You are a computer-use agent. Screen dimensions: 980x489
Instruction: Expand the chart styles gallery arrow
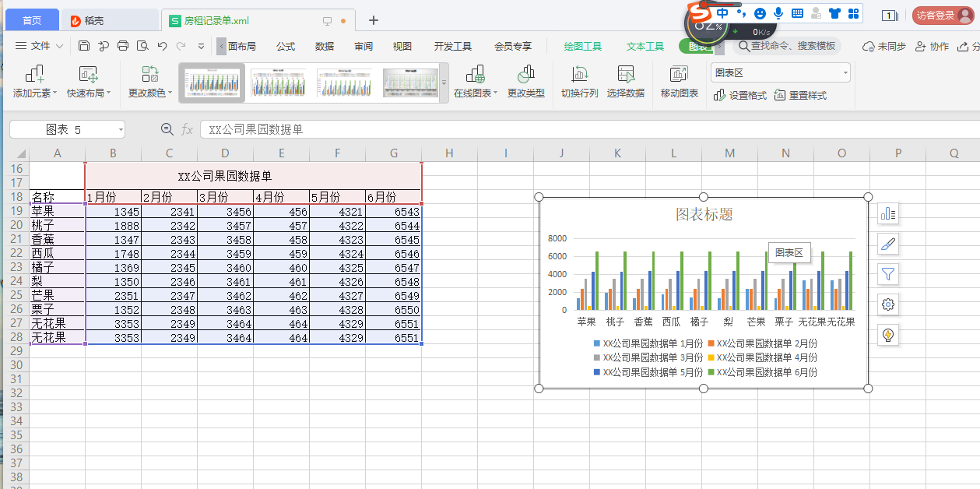(444, 83)
